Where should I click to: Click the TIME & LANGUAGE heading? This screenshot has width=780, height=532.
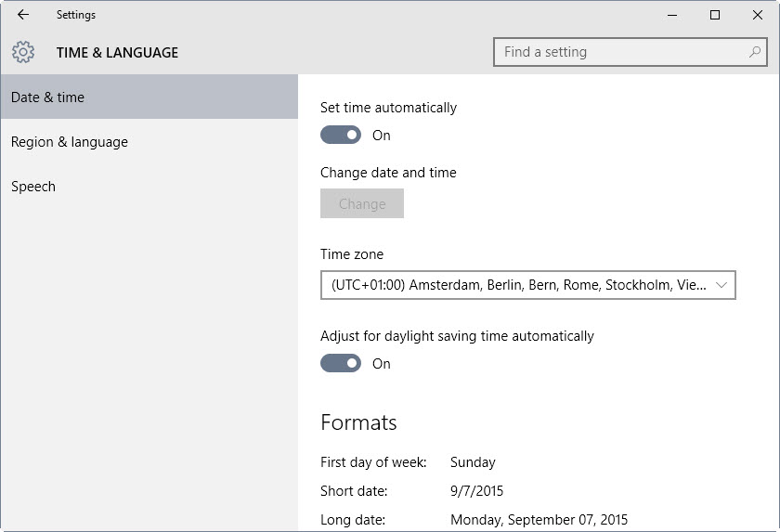point(117,52)
